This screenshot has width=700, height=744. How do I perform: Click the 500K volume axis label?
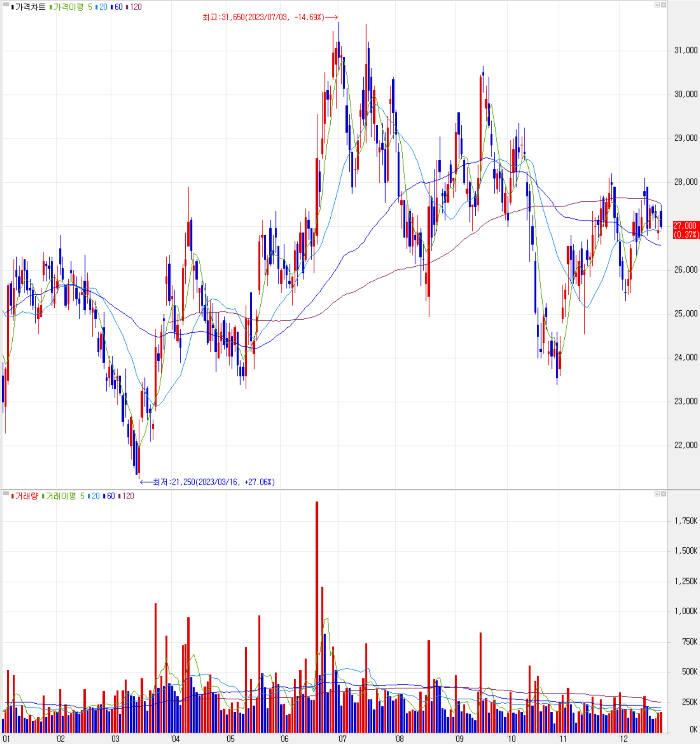(689, 672)
